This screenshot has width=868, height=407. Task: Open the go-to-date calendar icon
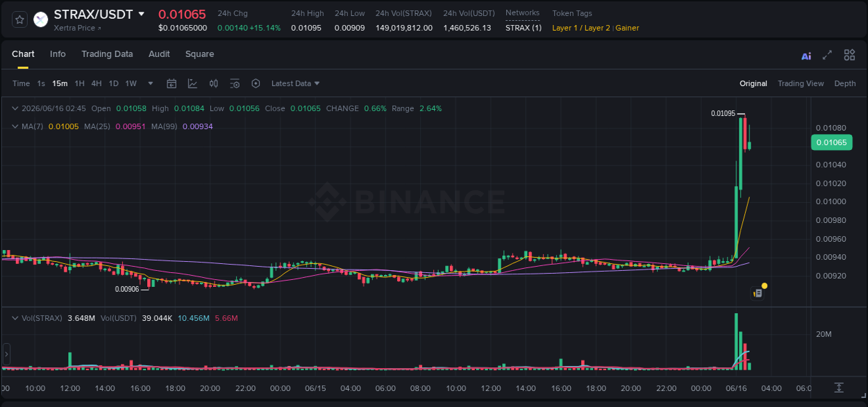coord(172,83)
